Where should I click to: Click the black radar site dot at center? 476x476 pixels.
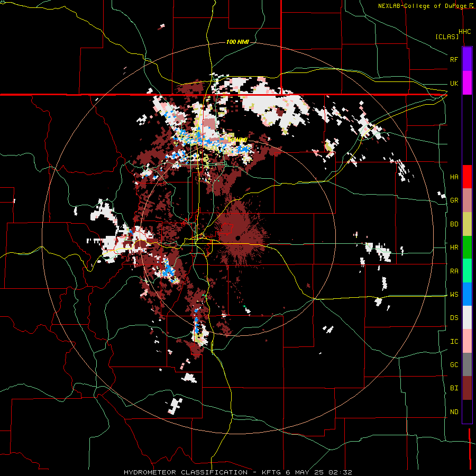coord(237,237)
